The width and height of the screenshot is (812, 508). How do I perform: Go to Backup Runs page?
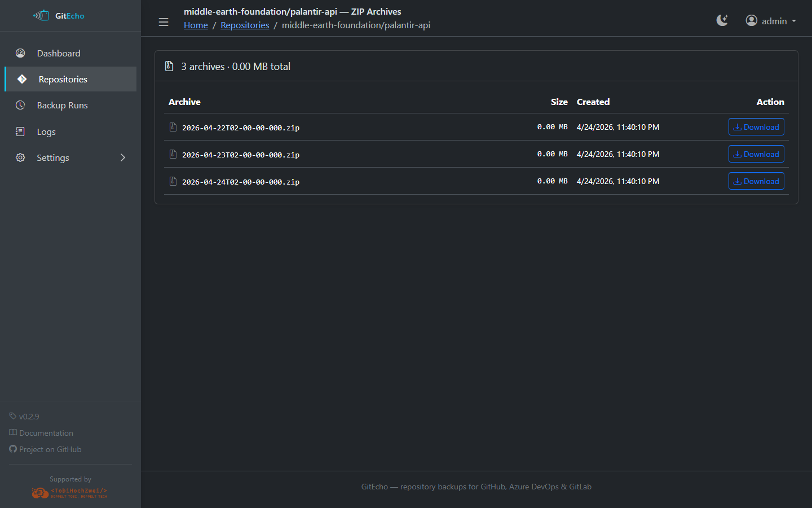pos(62,106)
